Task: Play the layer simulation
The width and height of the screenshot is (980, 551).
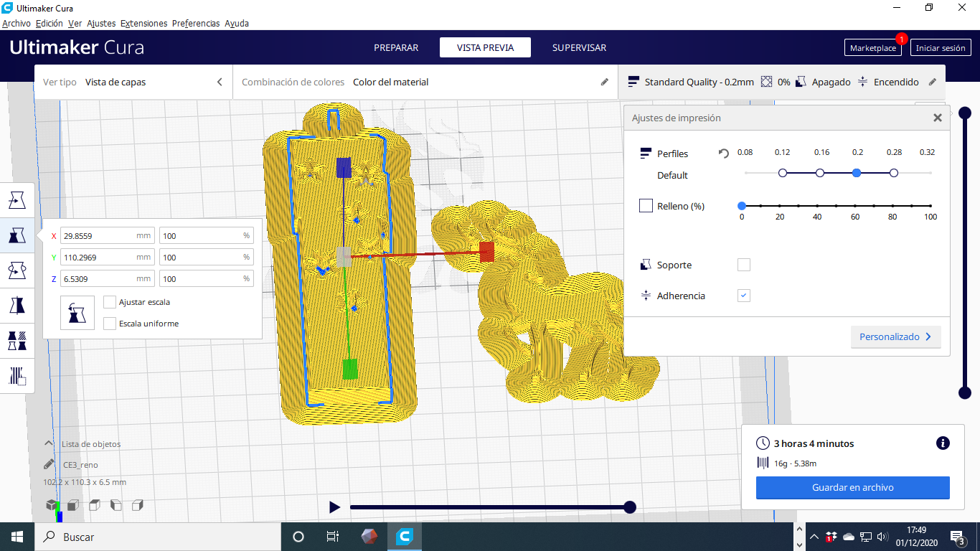Action: pos(334,507)
